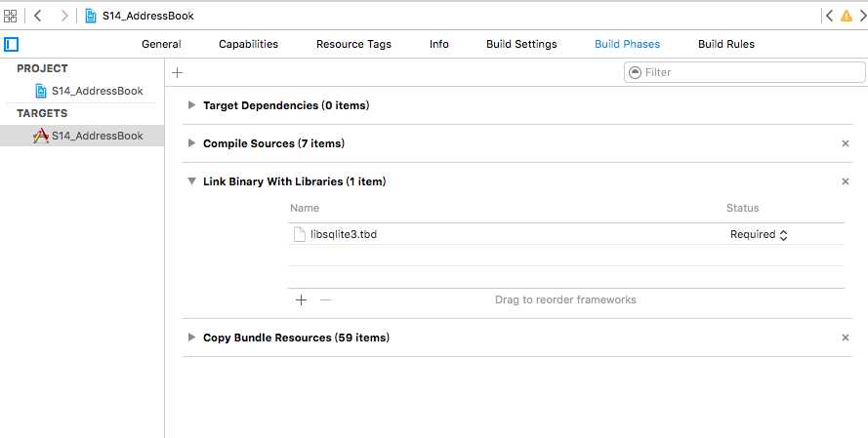
Task: Select the S14_AddressBook target
Action: 82,136
